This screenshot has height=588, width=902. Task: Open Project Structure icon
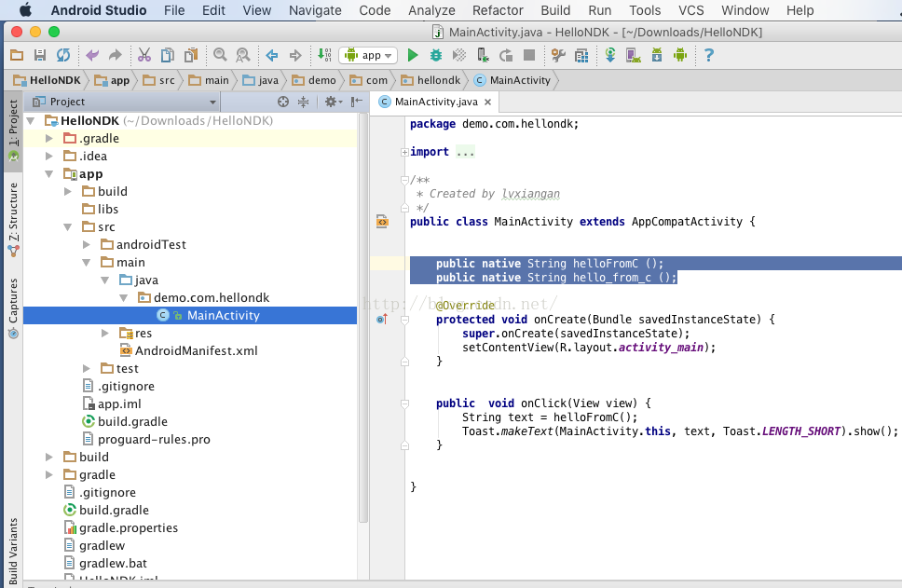tap(581, 55)
